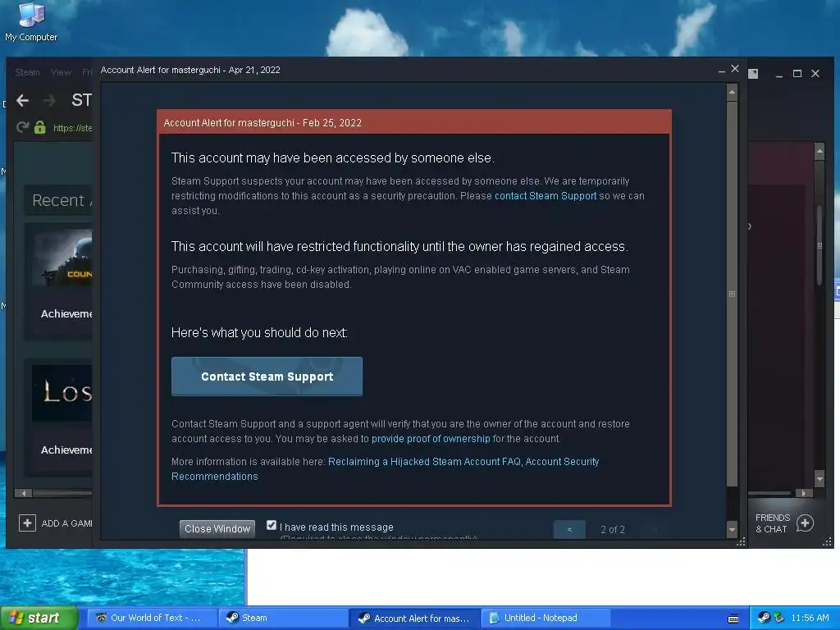Click FRIENDS & CHAT label
This screenshot has width=840, height=630.
point(773,523)
